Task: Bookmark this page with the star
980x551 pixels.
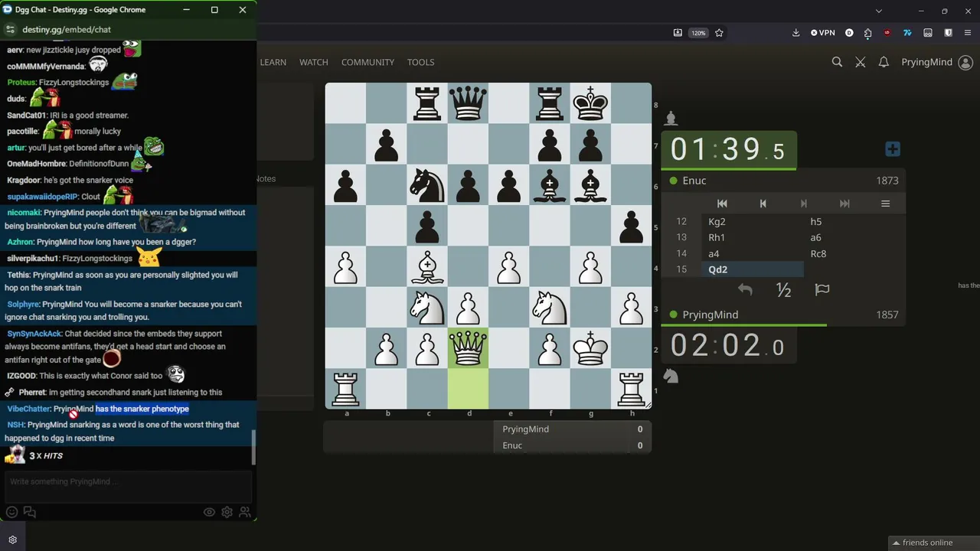Action: [719, 33]
